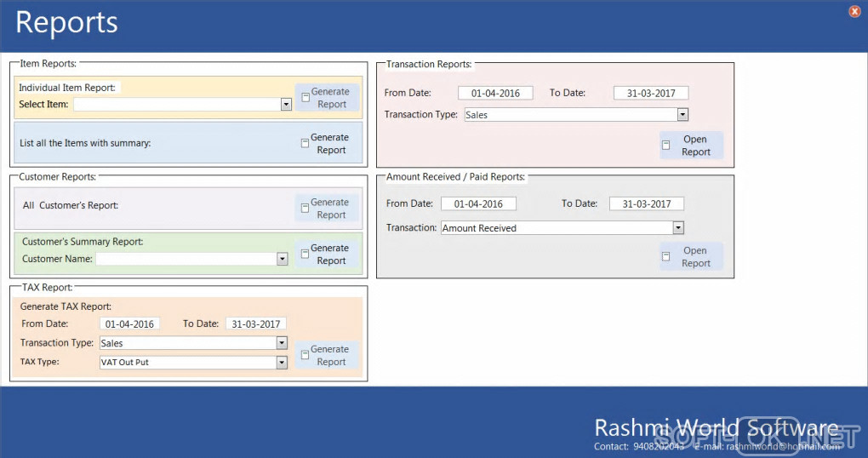Viewport: 868px width, 458px height.
Task: Generate the Individual Item Report
Action: [327, 97]
